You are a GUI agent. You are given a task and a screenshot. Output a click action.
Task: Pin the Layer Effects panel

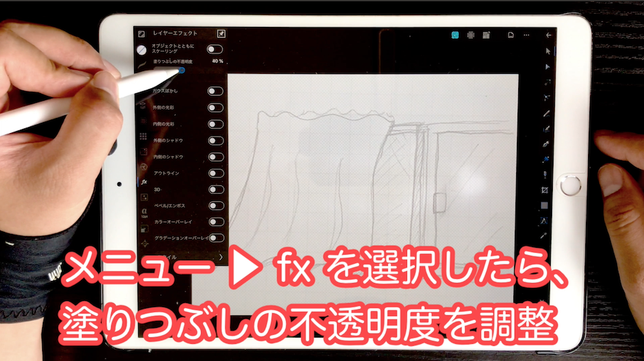[x=221, y=33]
